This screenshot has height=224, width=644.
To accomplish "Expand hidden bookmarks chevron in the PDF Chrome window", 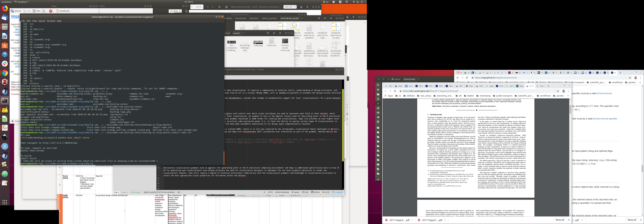I will pos(568,96).
